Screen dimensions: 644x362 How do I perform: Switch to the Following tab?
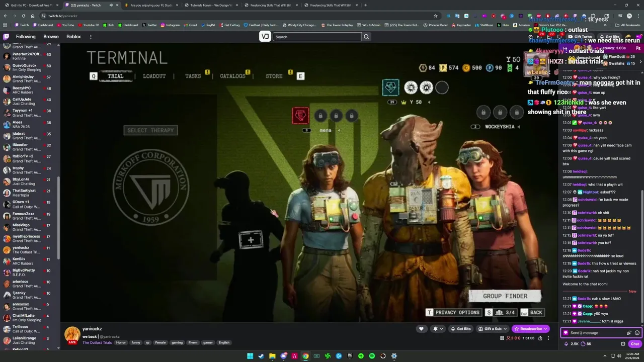tap(26, 37)
